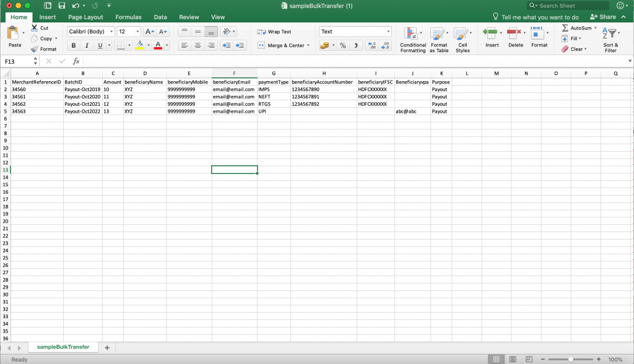
Task: Open the underline style dropdown arrow
Action: [x=109, y=45]
